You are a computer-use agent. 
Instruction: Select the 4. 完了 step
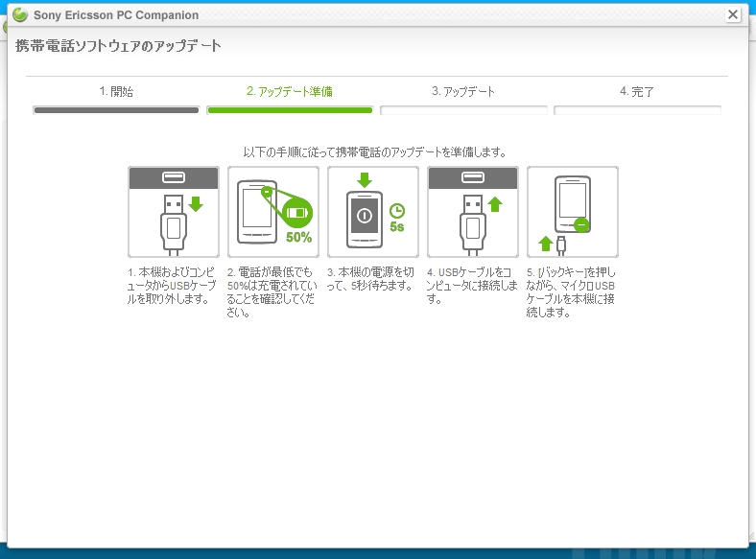[x=637, y=92]
